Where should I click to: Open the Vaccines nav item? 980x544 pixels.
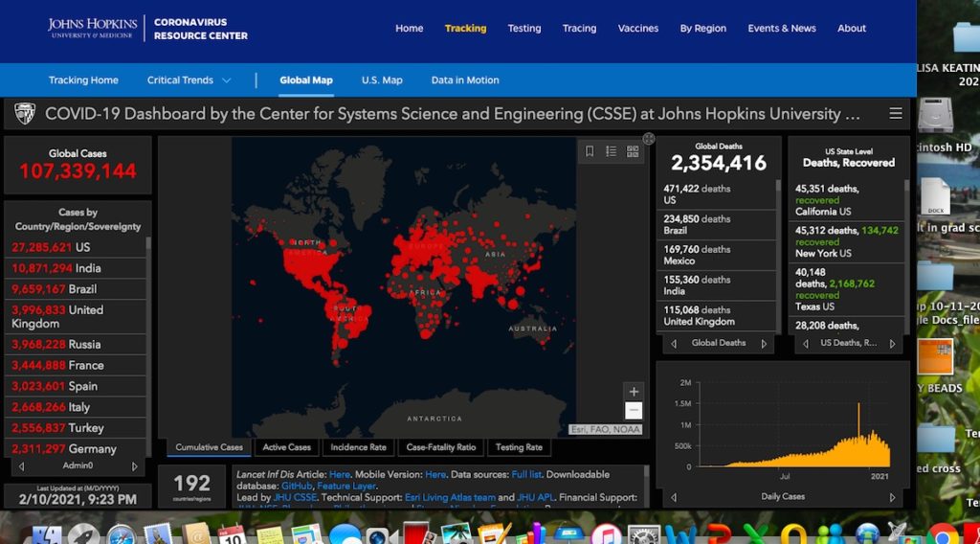638,28
